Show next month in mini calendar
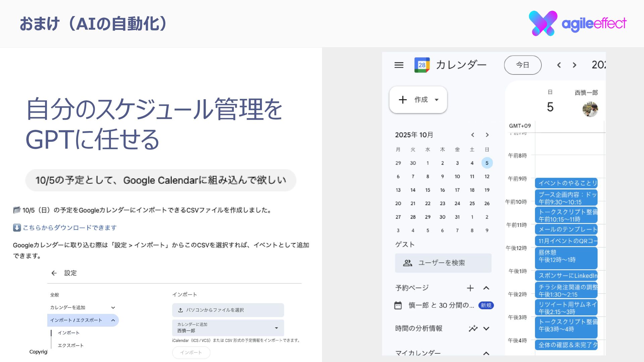 tap(487, 135)
